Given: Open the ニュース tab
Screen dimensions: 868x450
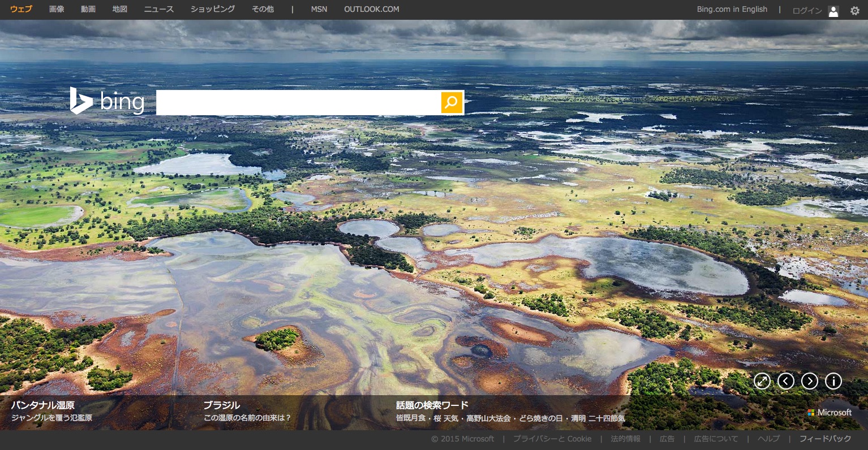Looking at the screenshot, I should (x=159, y=9).
